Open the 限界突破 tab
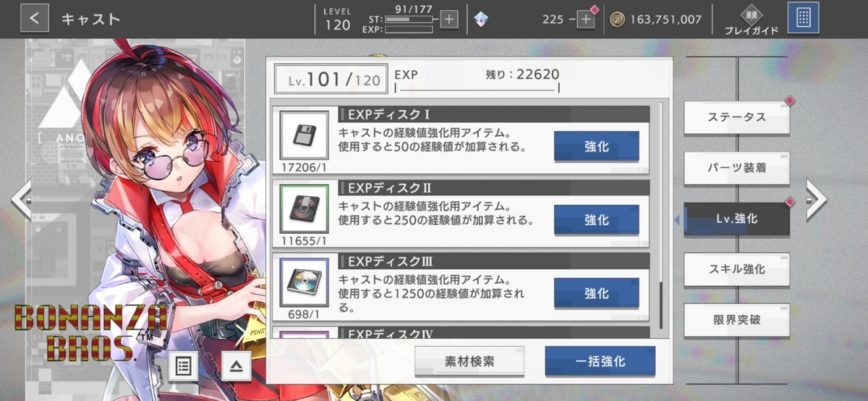 click(x=736, y=320)
